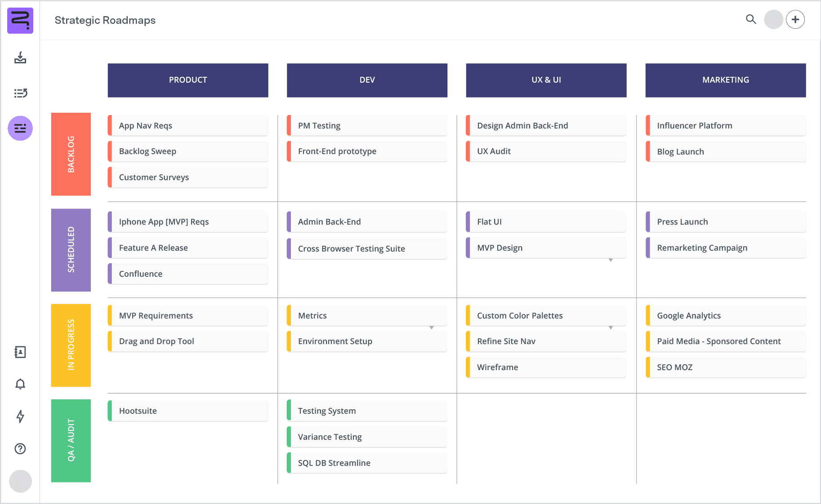Open the Contacts panel in the sidebar
821x504 pixels.
point(20,352)
